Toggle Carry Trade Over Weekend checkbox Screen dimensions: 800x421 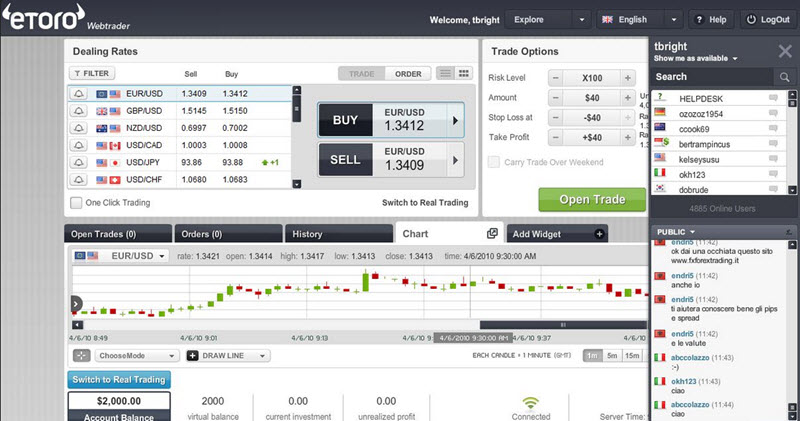click(x=493, y=162)
